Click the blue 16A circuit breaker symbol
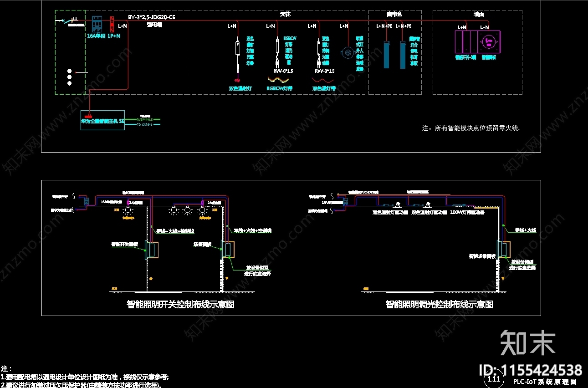Screen dimensions: 588x388 coord(97,24)
